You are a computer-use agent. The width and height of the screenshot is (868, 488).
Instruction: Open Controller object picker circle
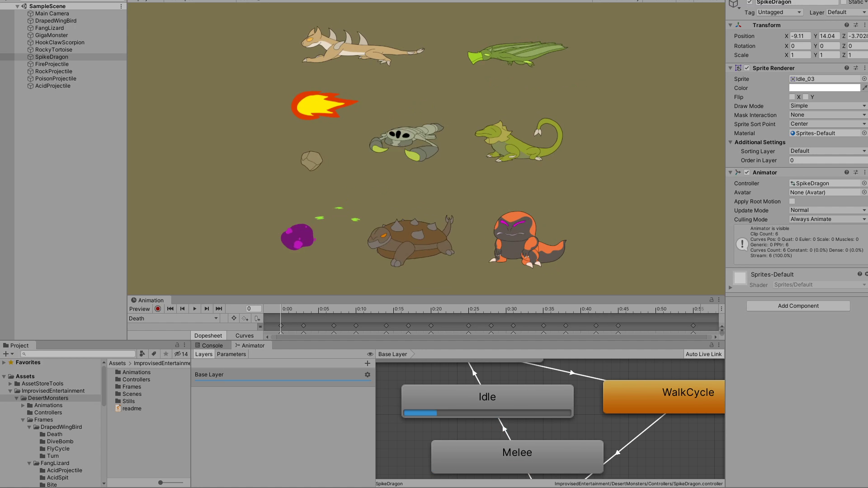864,183
